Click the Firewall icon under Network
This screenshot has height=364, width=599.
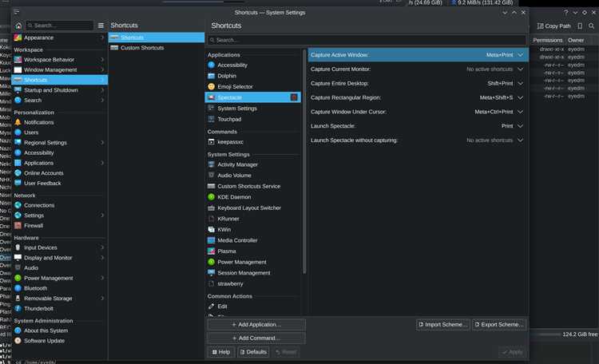click(18, 226)
